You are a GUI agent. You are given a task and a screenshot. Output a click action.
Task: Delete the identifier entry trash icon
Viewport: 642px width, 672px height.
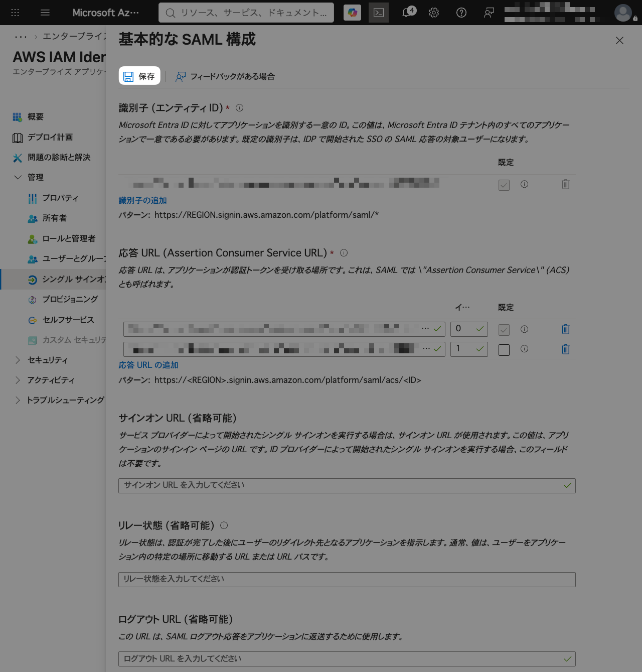coord(566,184)
